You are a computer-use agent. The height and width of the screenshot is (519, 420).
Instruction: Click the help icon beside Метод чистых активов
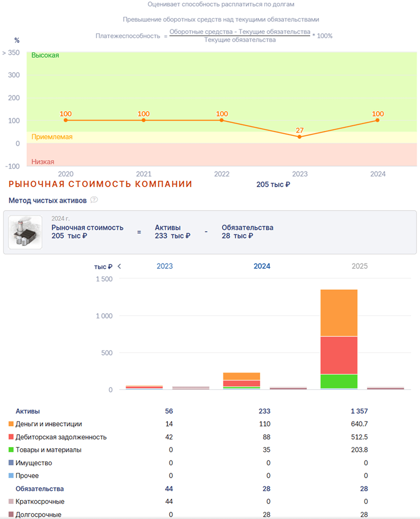pyautogui.click(x=94, y=200)
